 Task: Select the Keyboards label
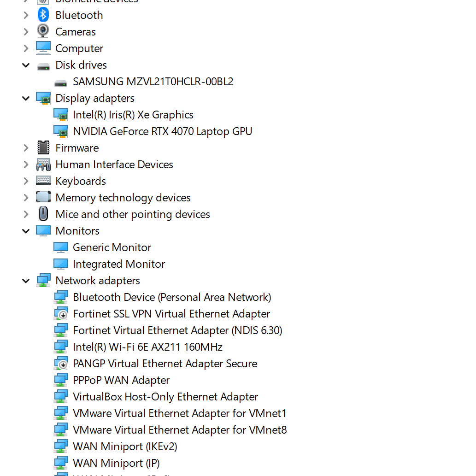tap(81, 181)
